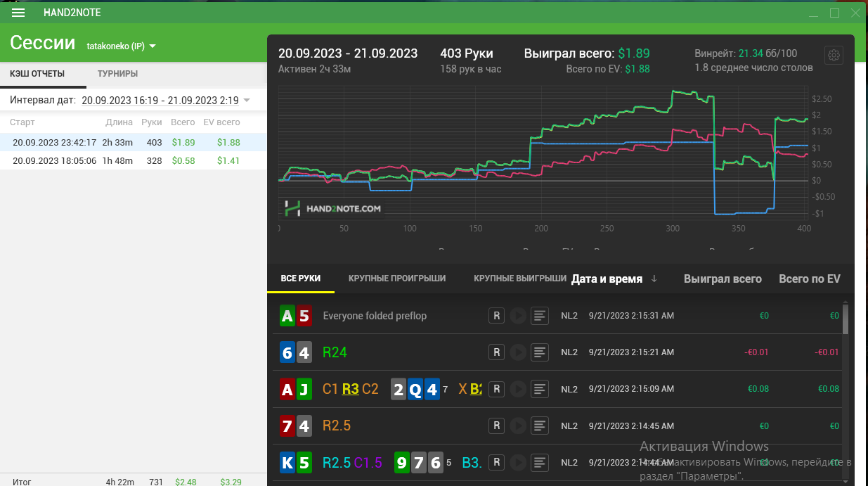Click the sort arrow next to Дата и время

point(654,279)
